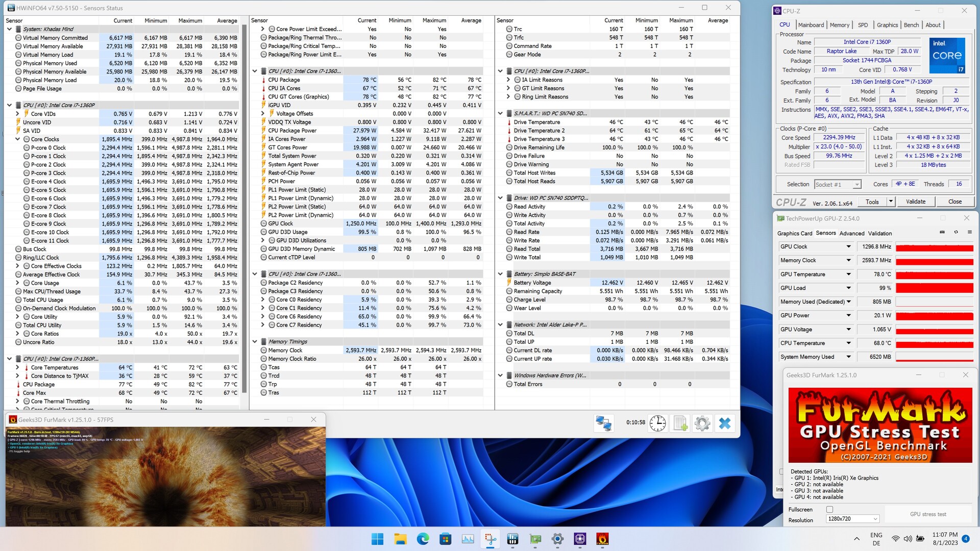Screen dimensions: 980x551
Task: Click the log file with plus icon
Action: click(680, 423)
